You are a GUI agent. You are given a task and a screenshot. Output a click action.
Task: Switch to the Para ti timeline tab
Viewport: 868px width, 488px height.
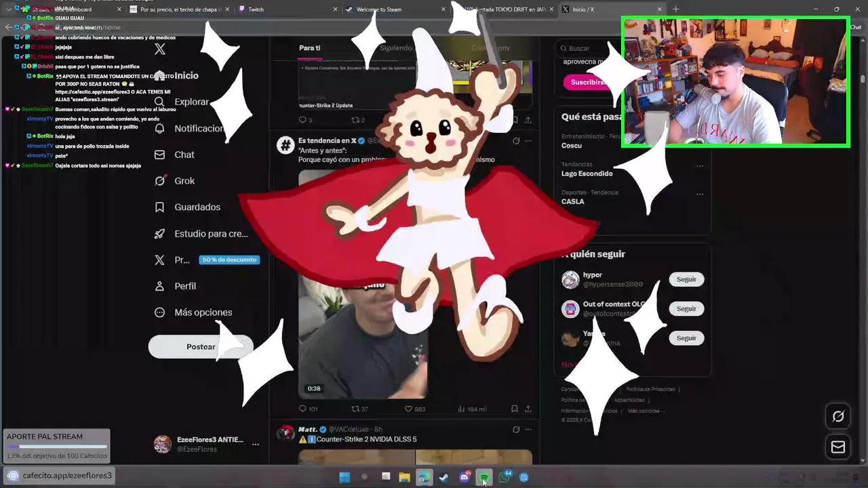coord(310,48)
